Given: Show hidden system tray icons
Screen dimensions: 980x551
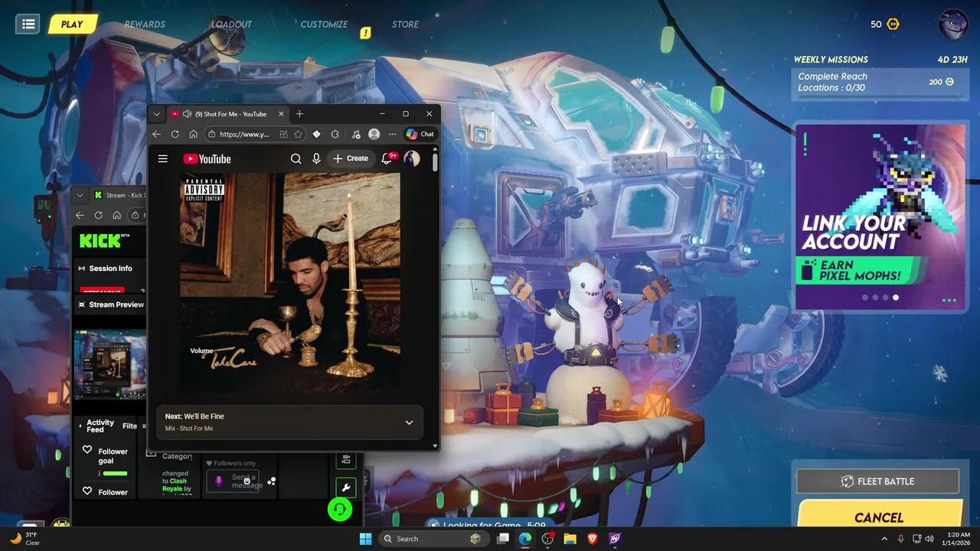Looking at the screenshot, I should click(885, 539).
